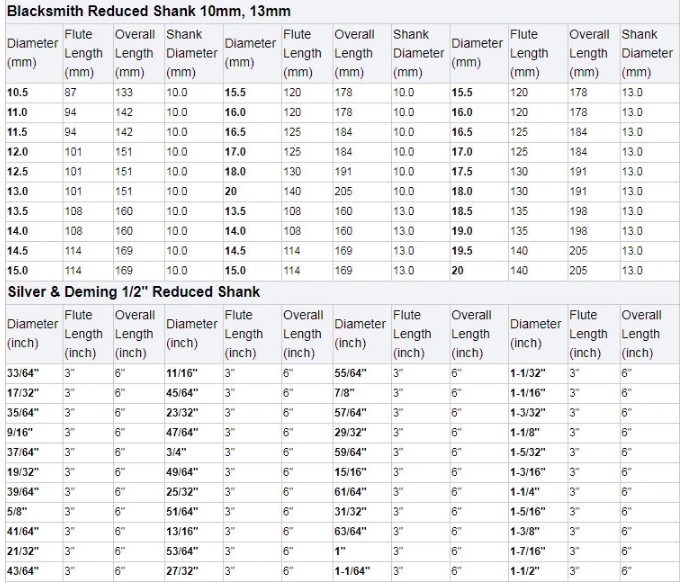Select the 1" diameter cell
The image size is (682, 585).
(x=340, y=551)
